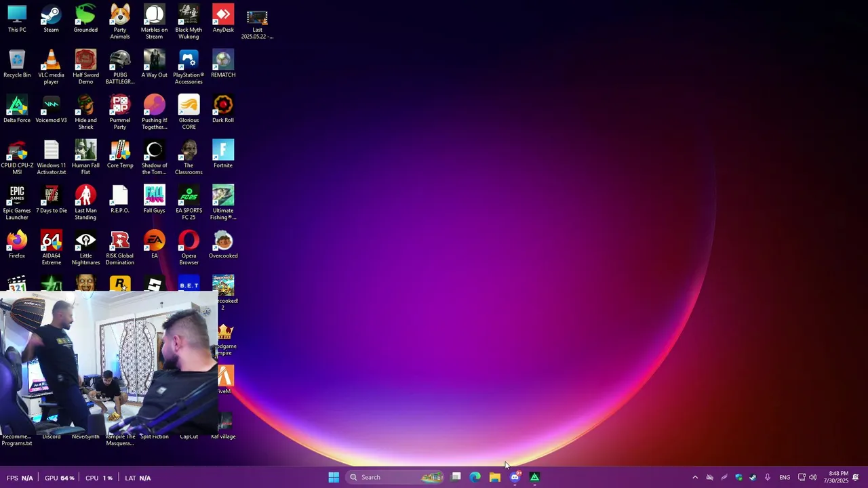The image size is (868, 488).
Task: Select the FiveM orange icon
Action: (226, 380)
